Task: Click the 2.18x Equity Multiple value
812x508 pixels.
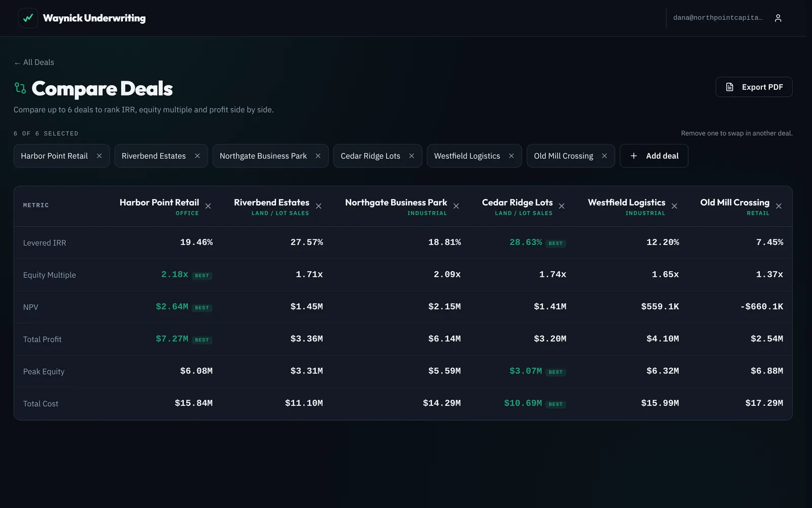Action: pyautogui.click(x=175, y=274)
